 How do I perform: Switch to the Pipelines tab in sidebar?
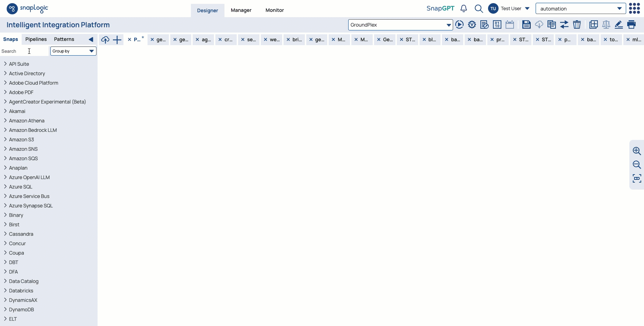36,39
